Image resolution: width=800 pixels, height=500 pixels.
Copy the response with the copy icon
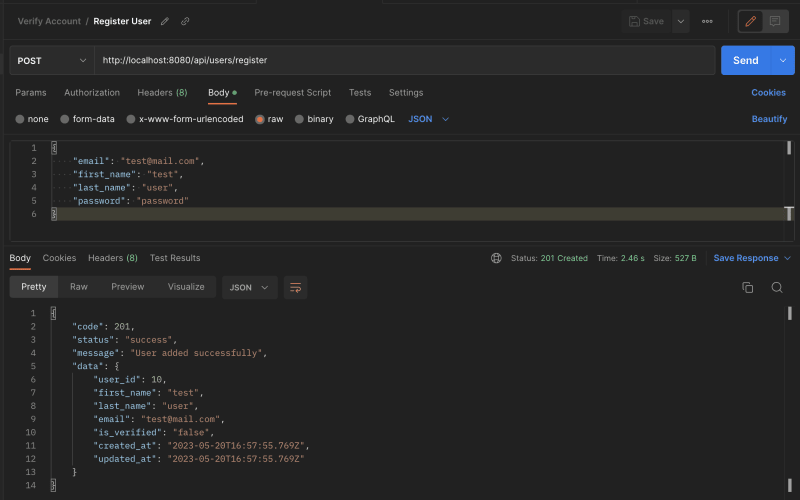tap(747, 288)
